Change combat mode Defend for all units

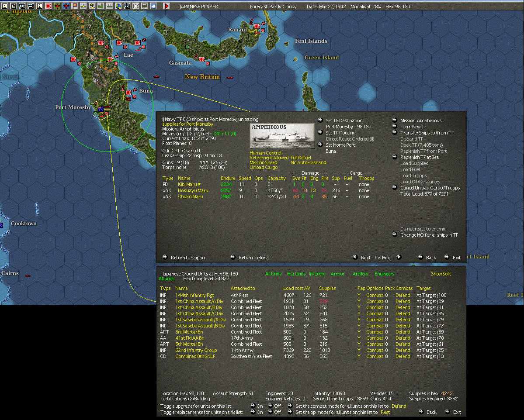(399, 406)
